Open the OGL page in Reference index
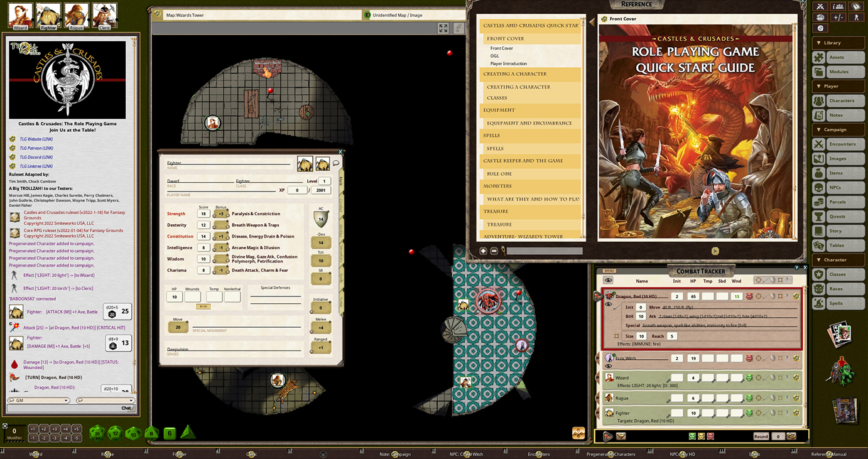 (495, 56)
